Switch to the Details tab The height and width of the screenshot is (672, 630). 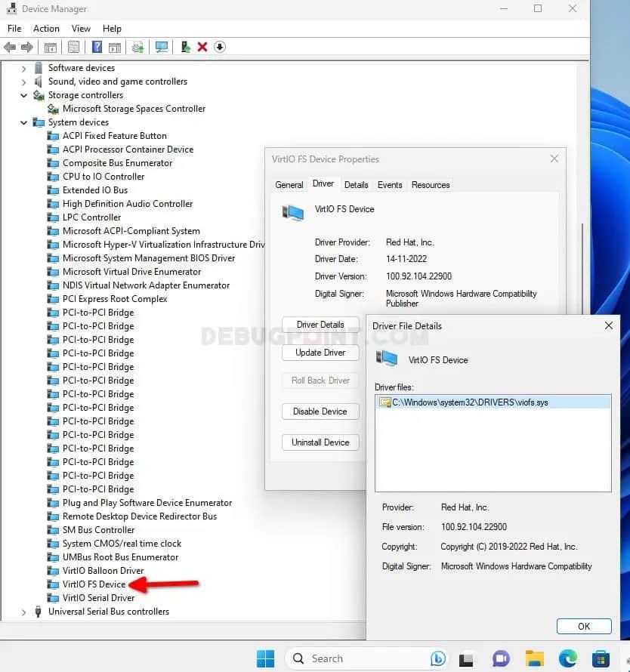click(356, 185)
